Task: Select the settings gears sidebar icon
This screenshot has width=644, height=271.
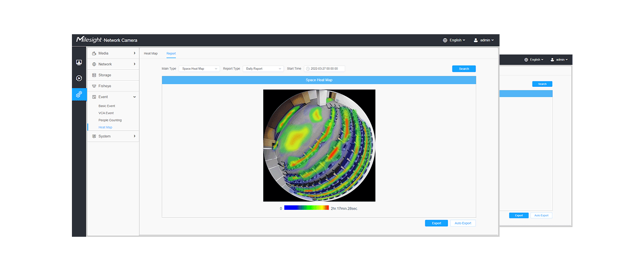Action: pyautogui.click(x=79, y=95)
